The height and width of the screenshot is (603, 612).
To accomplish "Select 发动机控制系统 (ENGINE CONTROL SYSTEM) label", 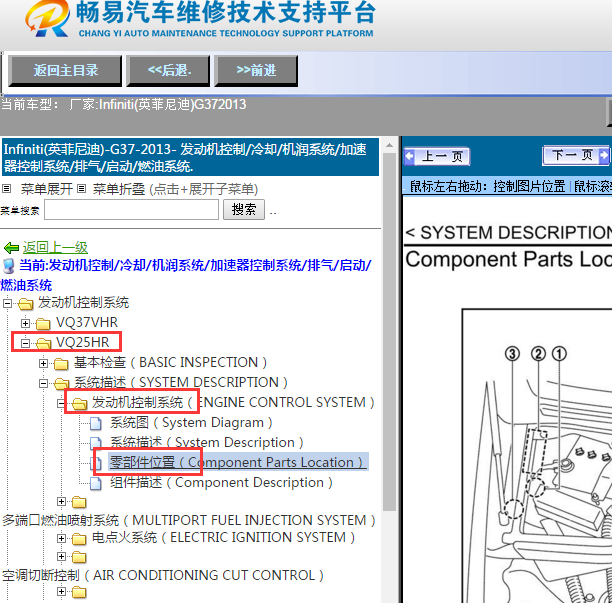I will [233, 402].
